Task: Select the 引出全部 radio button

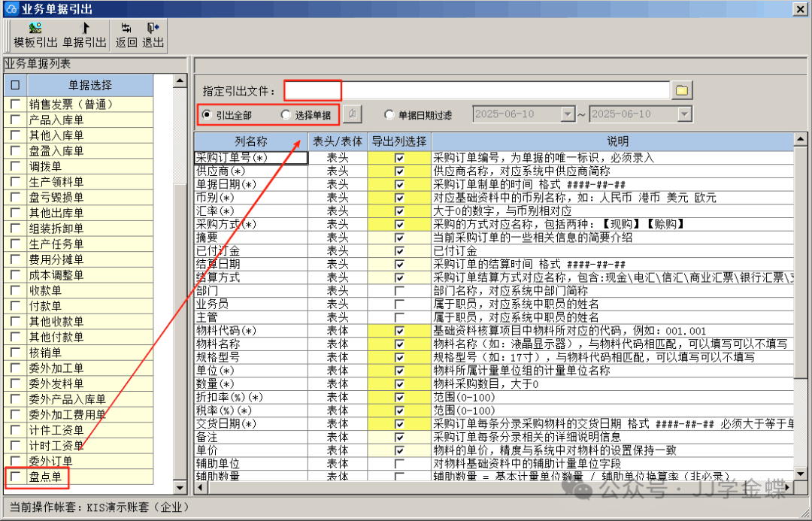Action: [x=207, y=115]
